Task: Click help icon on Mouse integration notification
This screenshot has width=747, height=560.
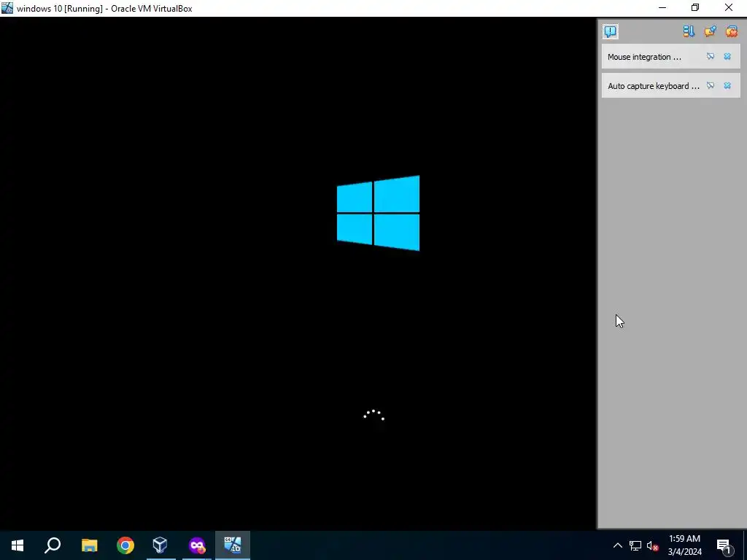Action: point(711,57)
